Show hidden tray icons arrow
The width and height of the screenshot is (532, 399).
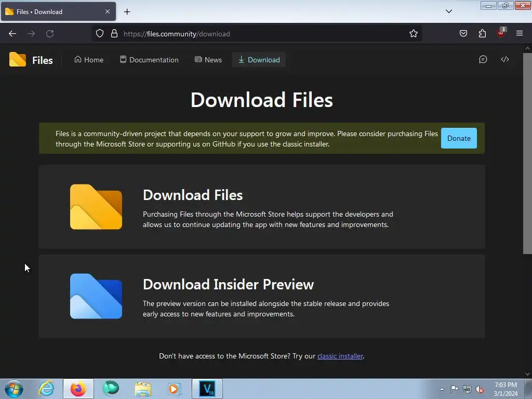pos(442,389)
